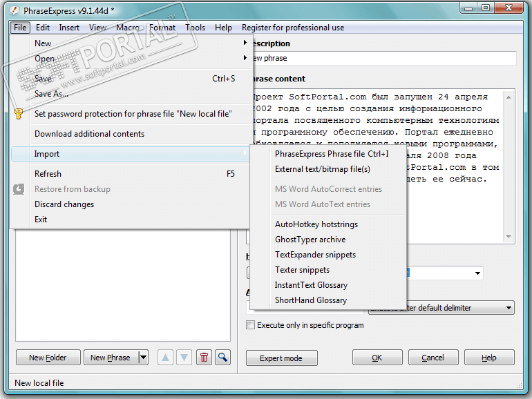Click phrase content scrollbar down arrow

click(x=509, y=237)
